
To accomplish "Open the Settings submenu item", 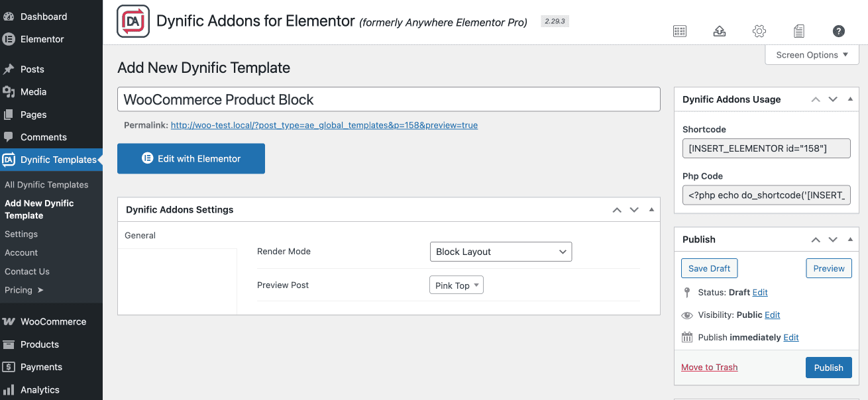I will (21, 234).
